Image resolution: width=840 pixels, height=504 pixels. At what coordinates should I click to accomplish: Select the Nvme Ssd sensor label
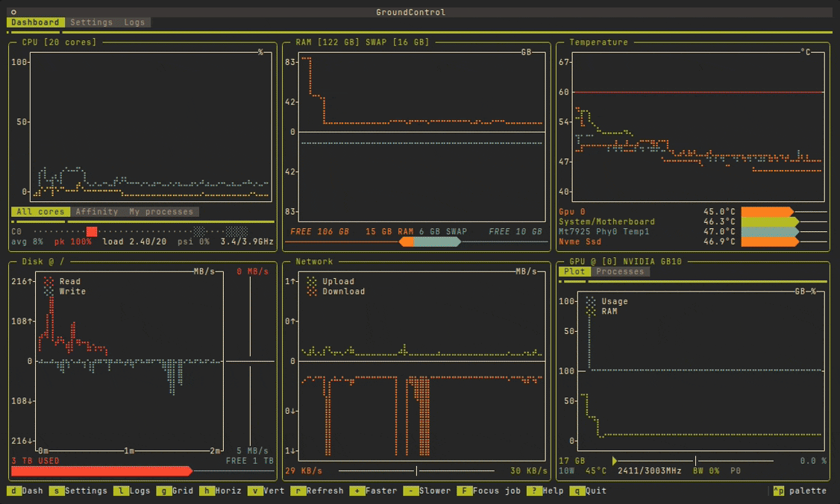click(580, 242)
